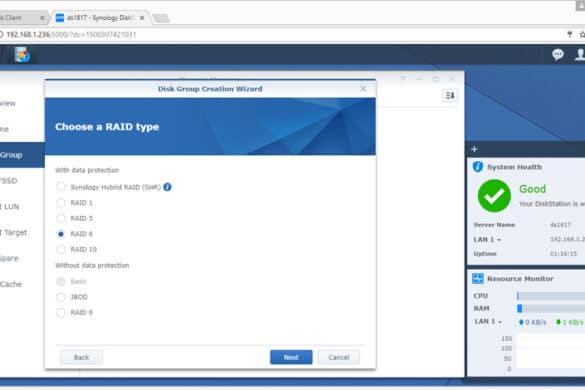Open the DSM user account icon
Screen dimensions: 585x390
[x=580, y=54]
